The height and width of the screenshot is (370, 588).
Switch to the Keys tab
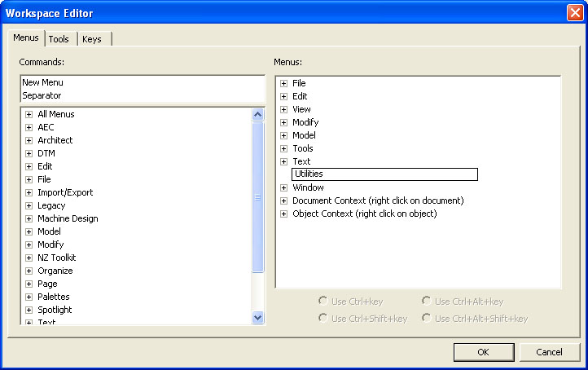pos(94,39)
